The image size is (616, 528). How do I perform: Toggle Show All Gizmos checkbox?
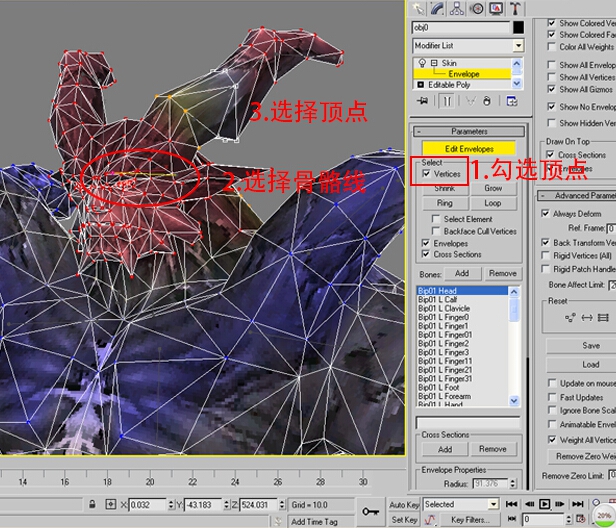[x=552, y=89]
